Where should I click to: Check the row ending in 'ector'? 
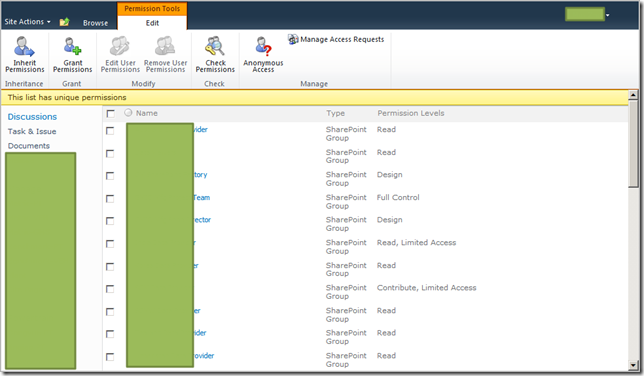click(x=110, y=221)
